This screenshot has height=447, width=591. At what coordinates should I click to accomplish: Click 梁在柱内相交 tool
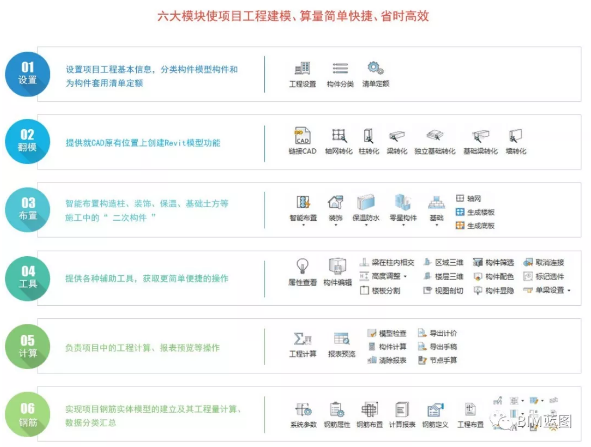click(x=387, y=262)
